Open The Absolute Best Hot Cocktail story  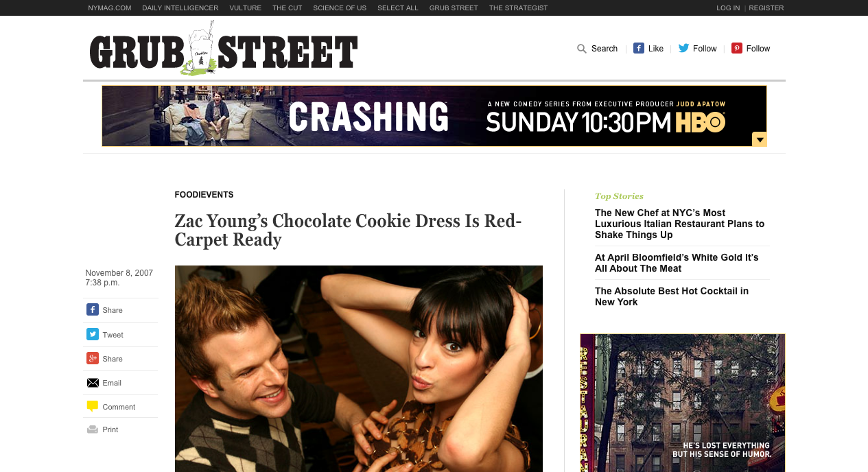coord(672,296)
